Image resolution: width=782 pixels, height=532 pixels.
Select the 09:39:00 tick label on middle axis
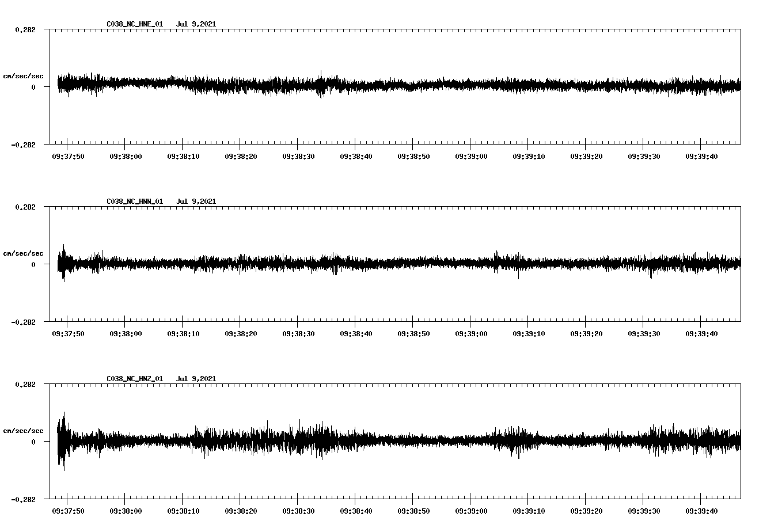(469, 333)
